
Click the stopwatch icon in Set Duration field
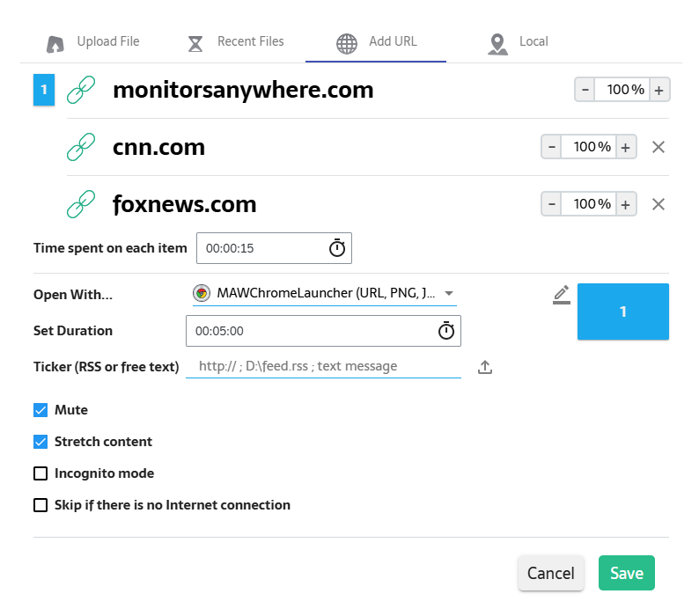click(x=446, y=331)
